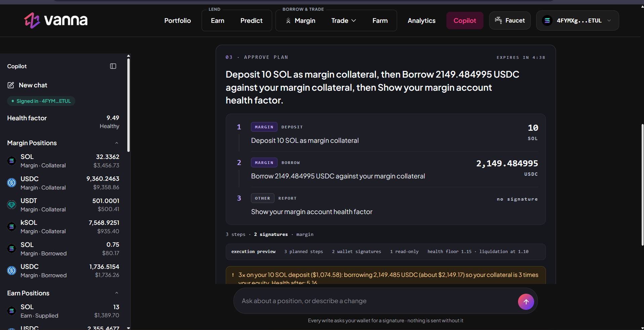644x330 pixels.
Task: Click the SOL Margin Collateral token icon
Action: click(x=12, y=161)
